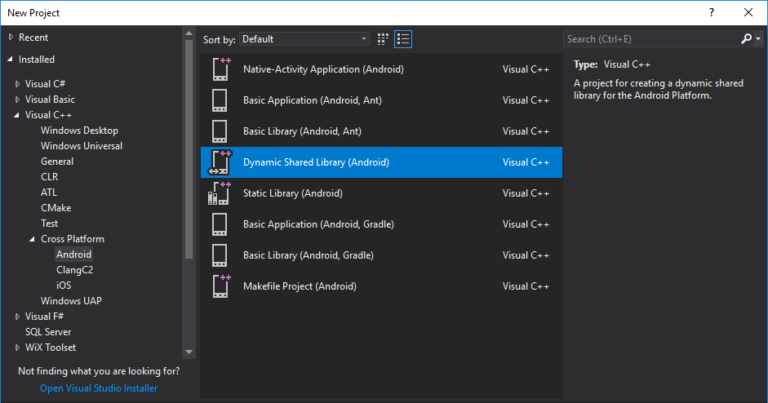Viewport: 768px width, 403px height.
Task: Click the tree scrollbar down arrow
Action: (x=189, y=352)
